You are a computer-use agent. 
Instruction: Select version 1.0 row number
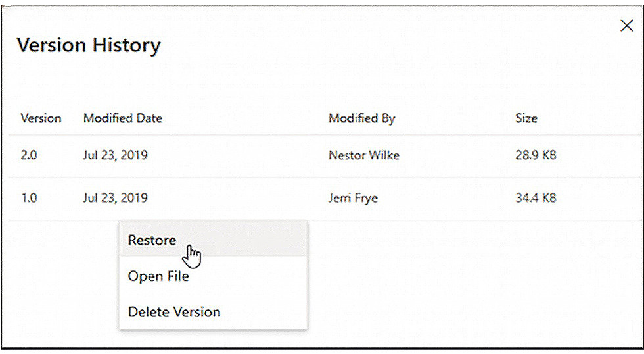[29, 197]
